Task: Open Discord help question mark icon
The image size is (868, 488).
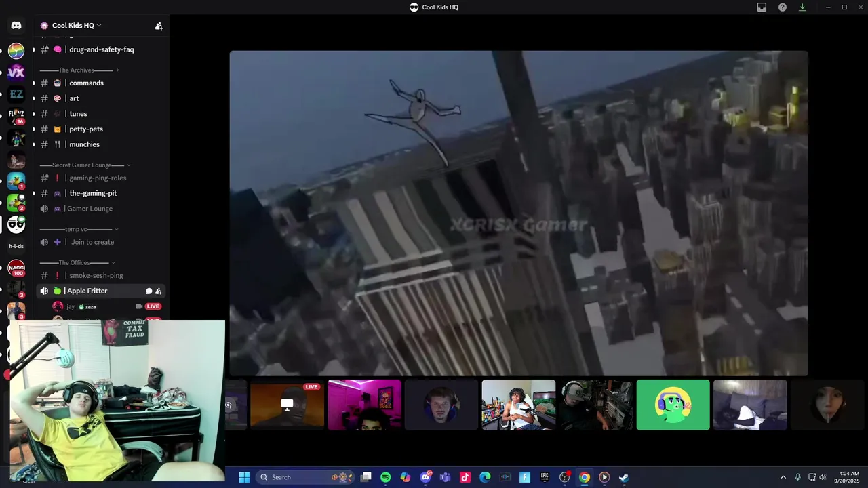Action: 783,7
